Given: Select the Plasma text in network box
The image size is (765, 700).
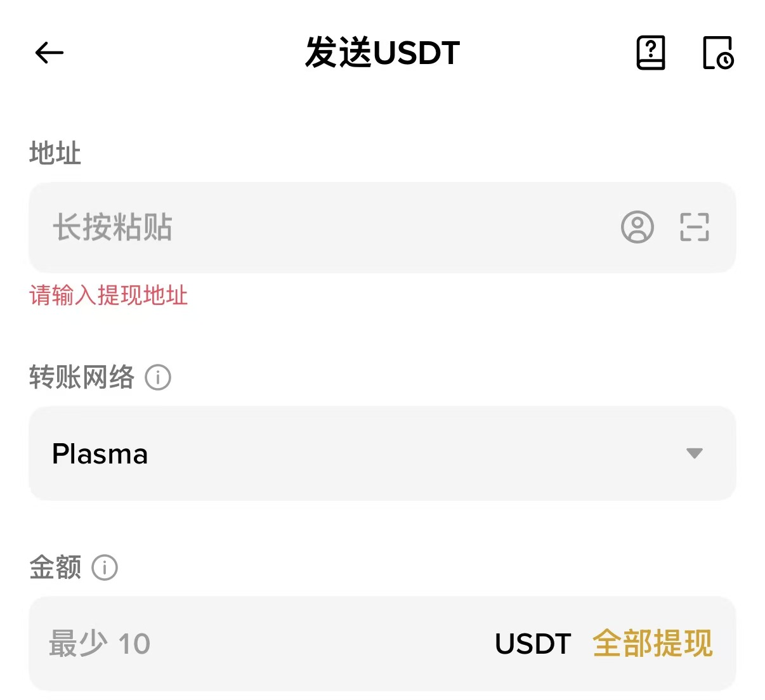Looking at the screenshot, I should 100,454.
